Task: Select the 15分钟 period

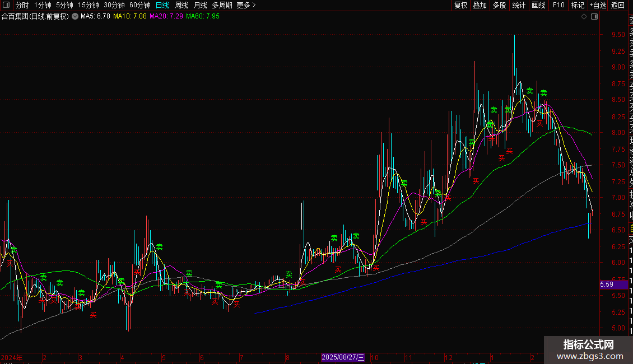Action: click(x=88, y=5)
